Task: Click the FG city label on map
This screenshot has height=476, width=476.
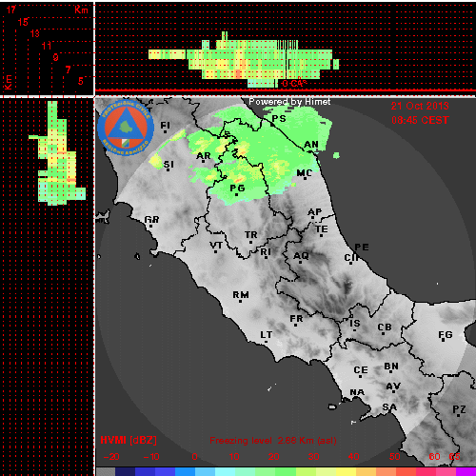Action: coord(446,335)
